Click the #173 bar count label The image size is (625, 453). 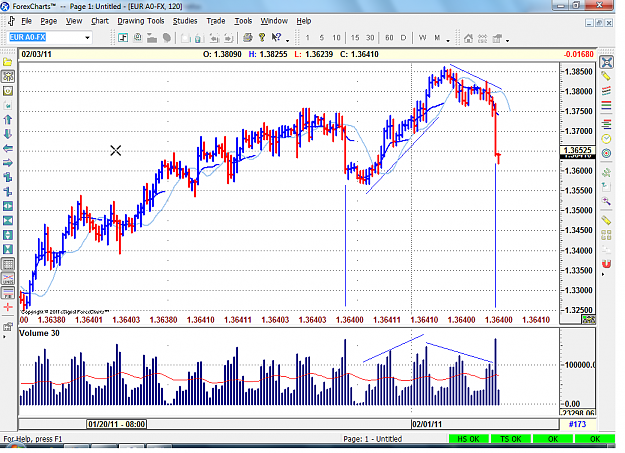[578, 424]
